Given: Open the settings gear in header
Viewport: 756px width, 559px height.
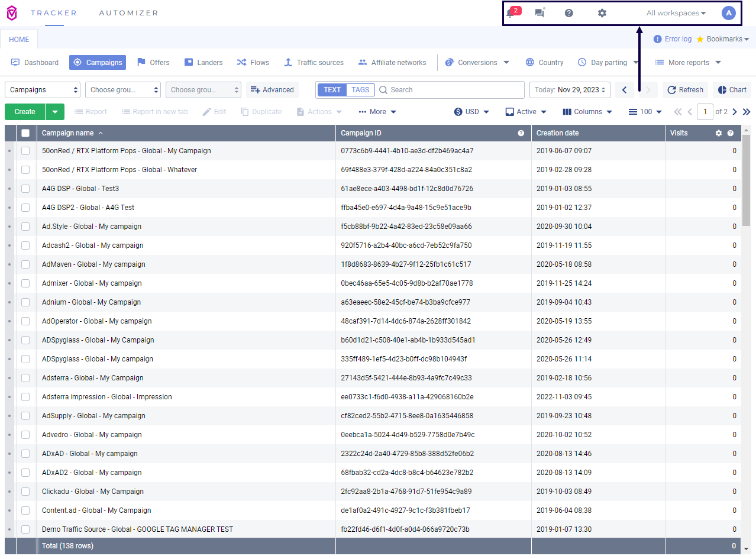Looking at the screenshot, I should point(602,13).
